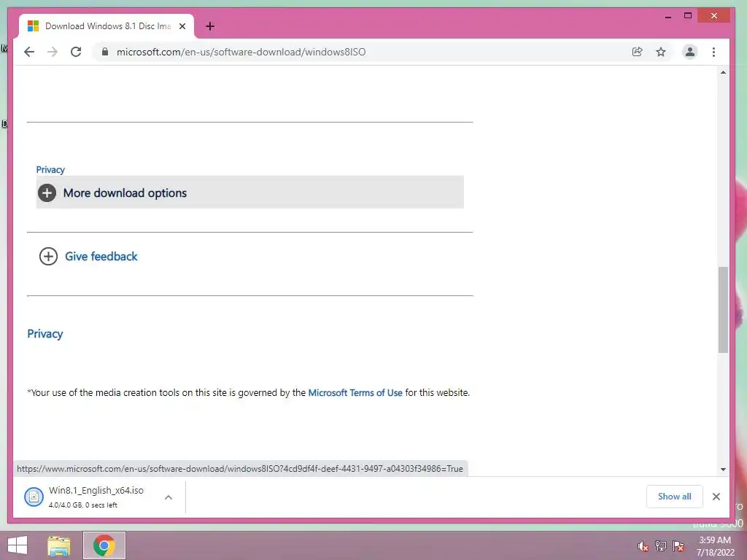The image size is (747, 560).
Task: Minimize the Chrome window
Action: pos(668,16)
